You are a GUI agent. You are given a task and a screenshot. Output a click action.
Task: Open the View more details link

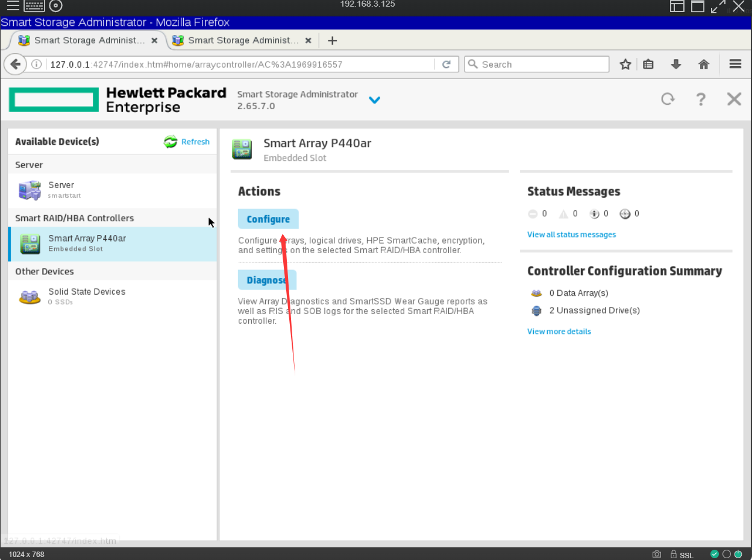(x=559, y=332)
